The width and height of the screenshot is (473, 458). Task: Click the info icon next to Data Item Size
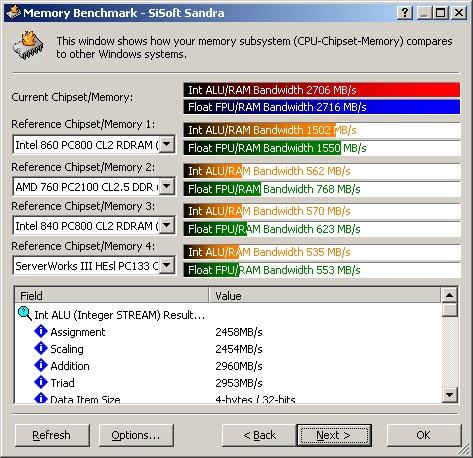click(41, 398)
